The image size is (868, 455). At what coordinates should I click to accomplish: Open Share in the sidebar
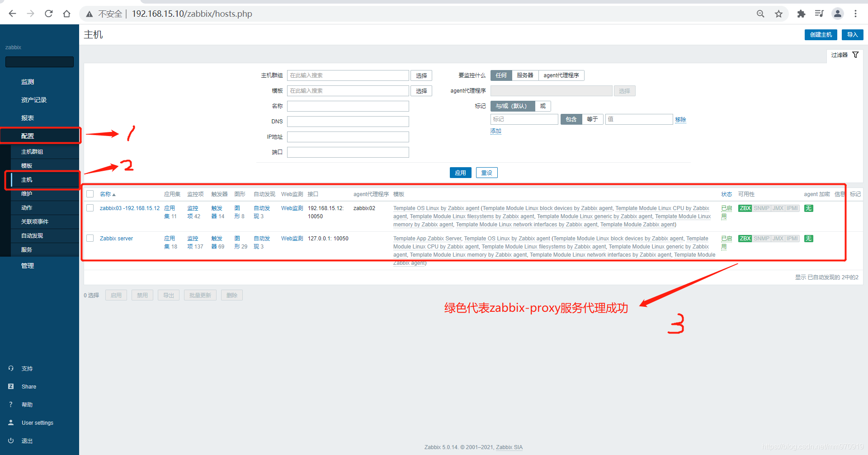click(x=28, y=386)
